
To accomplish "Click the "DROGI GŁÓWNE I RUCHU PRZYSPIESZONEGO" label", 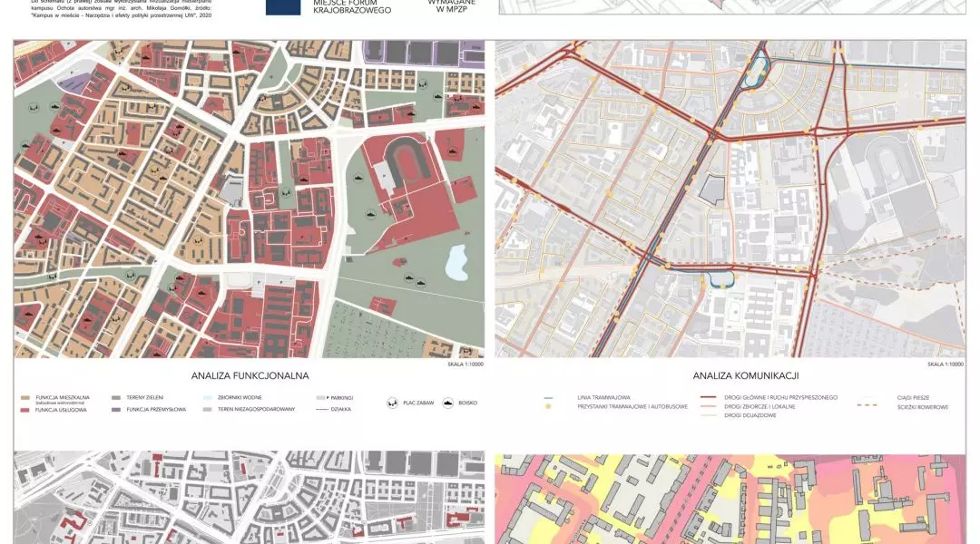I will 780,398.
